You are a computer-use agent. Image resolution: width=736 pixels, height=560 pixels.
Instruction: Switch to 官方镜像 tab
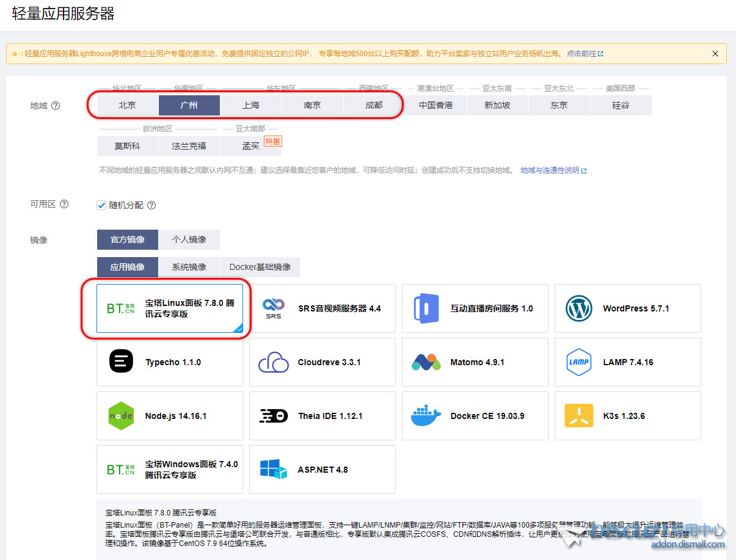128,239
